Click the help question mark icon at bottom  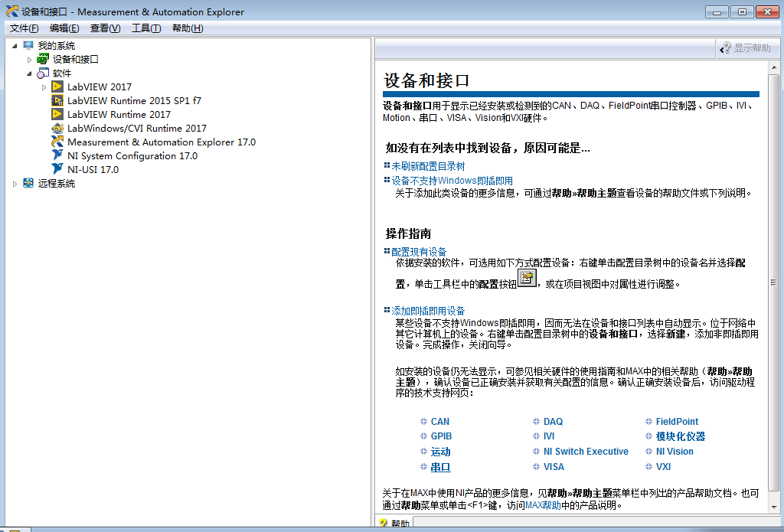coord(383,523)
